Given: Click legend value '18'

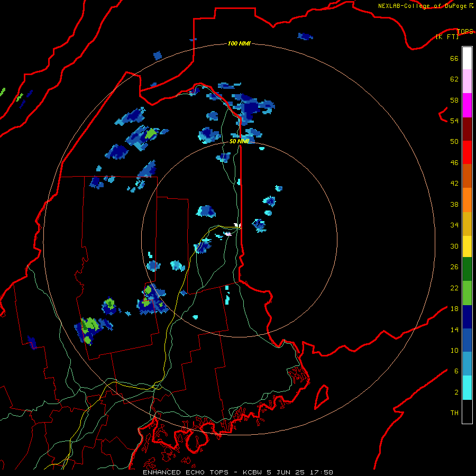Looking at the screenshot, I should pos(454,308).
